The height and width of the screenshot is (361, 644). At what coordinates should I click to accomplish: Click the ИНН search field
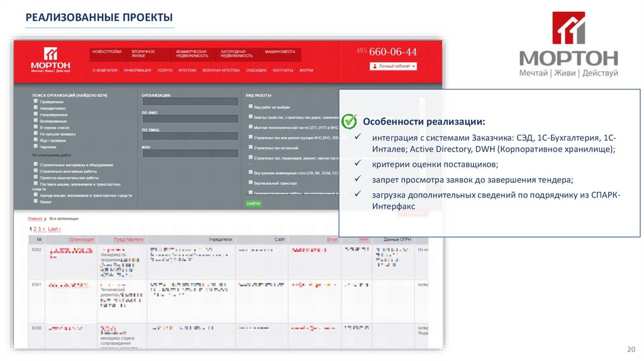pyautogui.click(x=190, y=153)
